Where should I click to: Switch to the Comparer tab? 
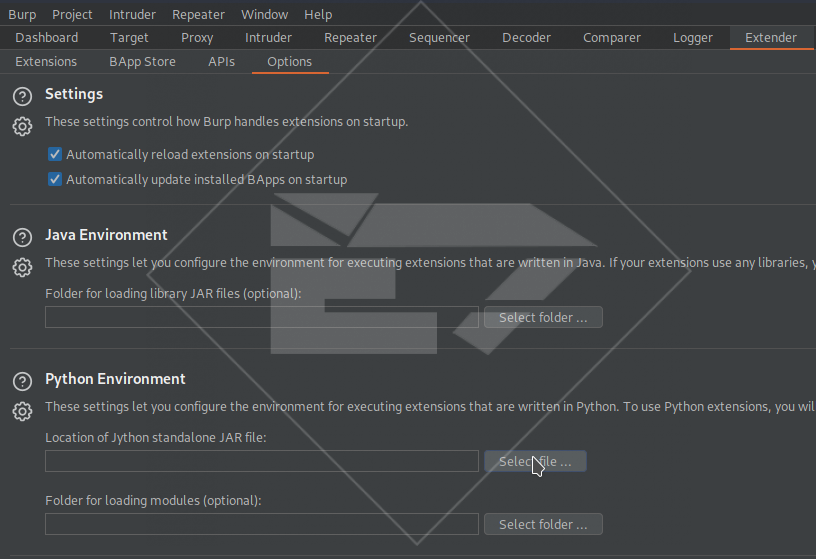[x=611, y=37]
